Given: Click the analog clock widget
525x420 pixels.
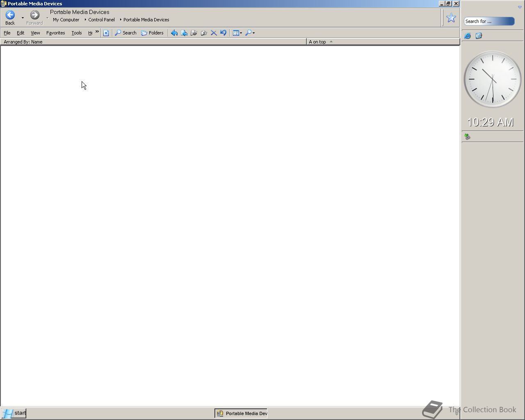Looking at the screenshot, I should click(492, 79).
